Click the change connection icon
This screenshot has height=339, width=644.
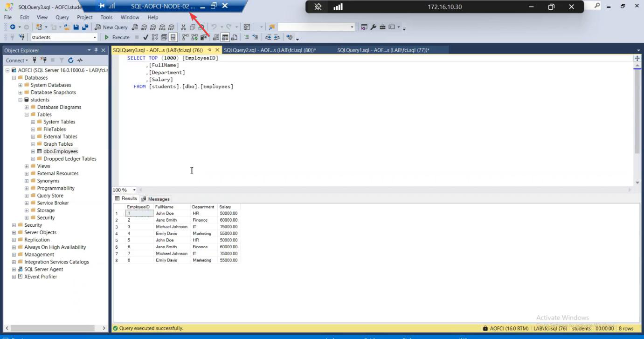[23, 37]
